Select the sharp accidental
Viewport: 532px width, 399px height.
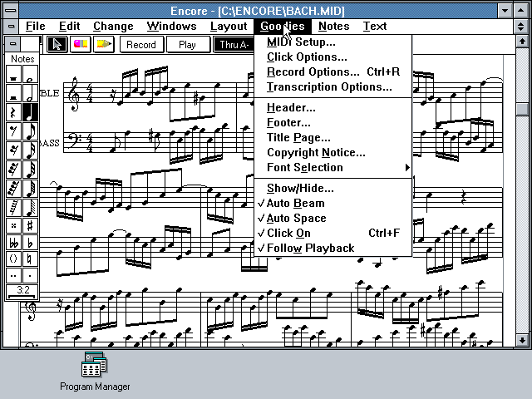pos(30,225)
